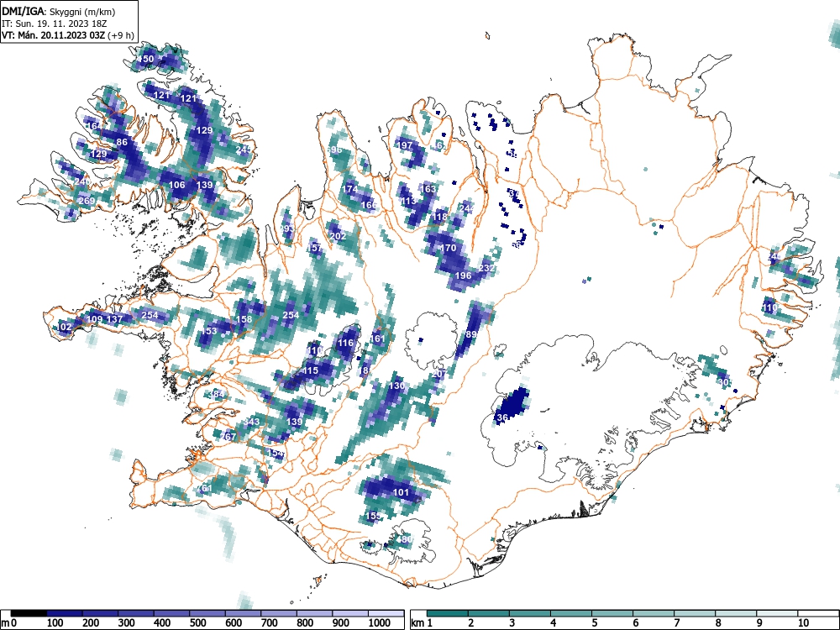840x630 pixels.
Task: Click the km unit label on the legend
Action: pos(417,623)
